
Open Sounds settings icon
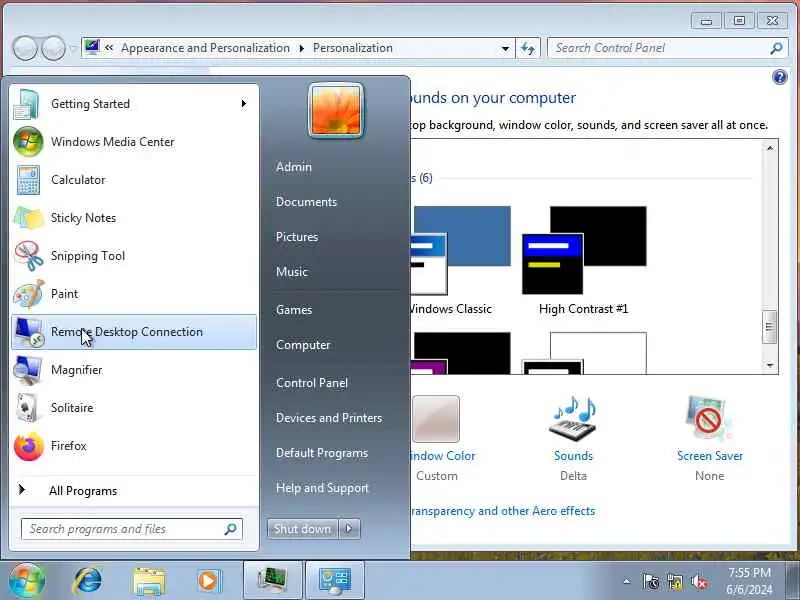573,418
